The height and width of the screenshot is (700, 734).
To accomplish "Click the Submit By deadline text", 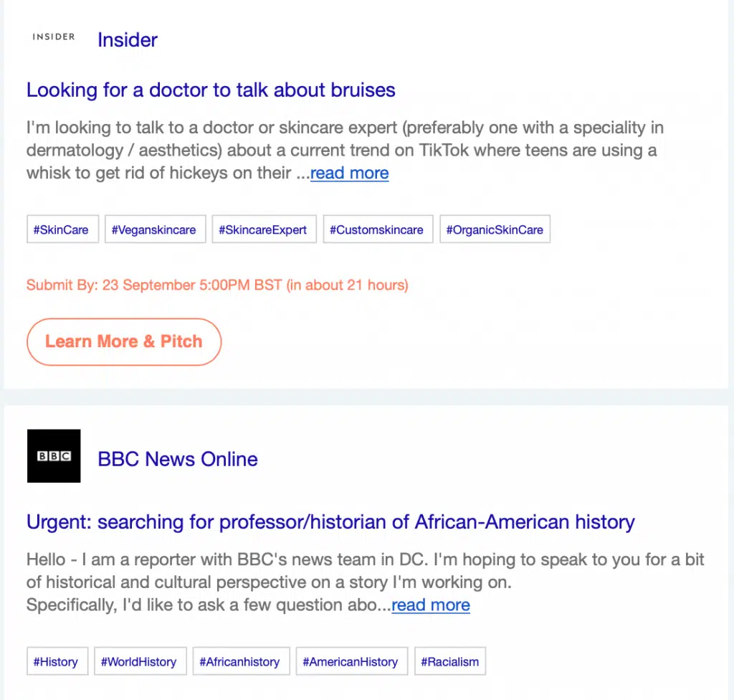I will point(217,285).
